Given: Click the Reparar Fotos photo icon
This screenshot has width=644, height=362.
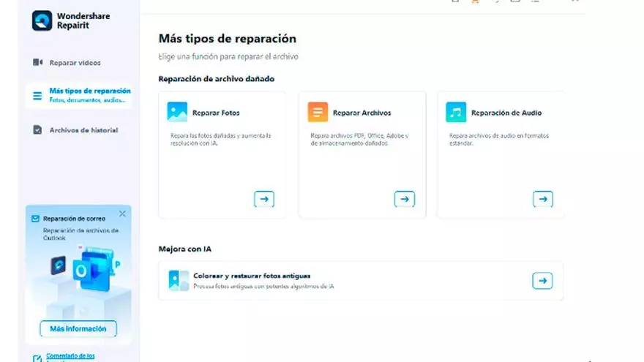Looking at the screenshot, I should click(177, 112).
